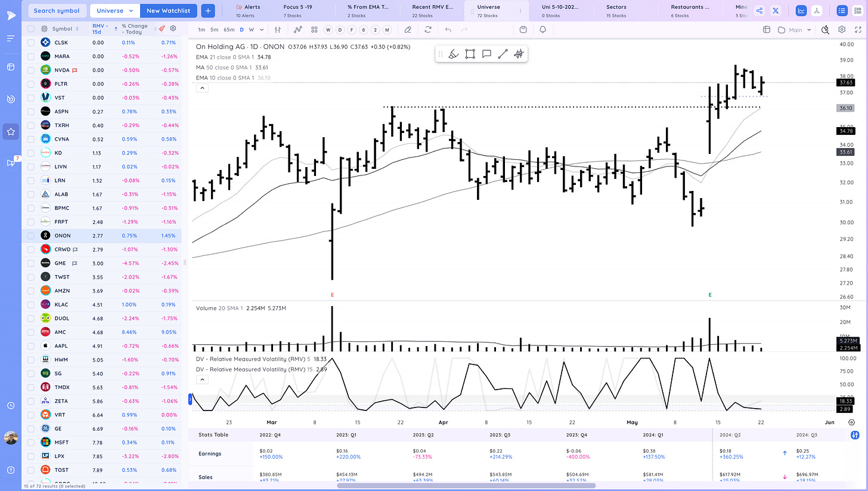Click the New Watchlist button
868x491 pixels.
[168, 11]
